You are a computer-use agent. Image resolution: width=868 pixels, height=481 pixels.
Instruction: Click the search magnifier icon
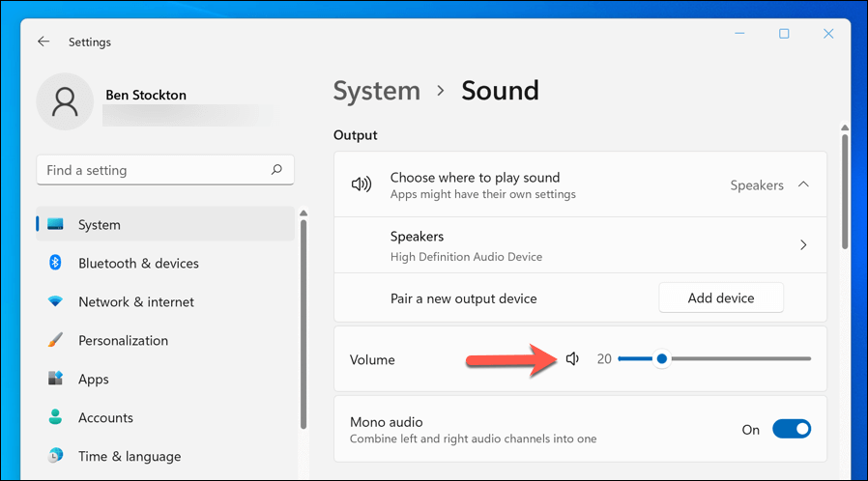[x=277, y=170]
